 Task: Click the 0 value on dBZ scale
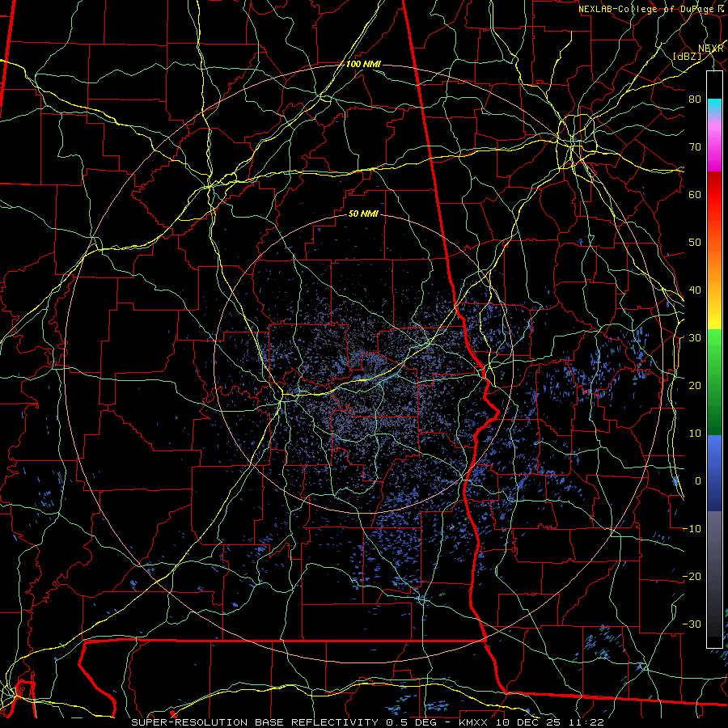point(698,481)
